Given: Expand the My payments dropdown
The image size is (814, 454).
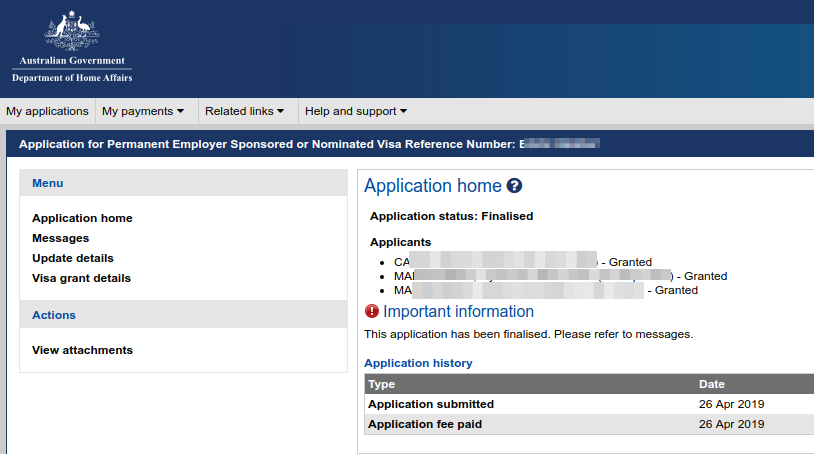Looking at the screenshot, I should point(143,111).
